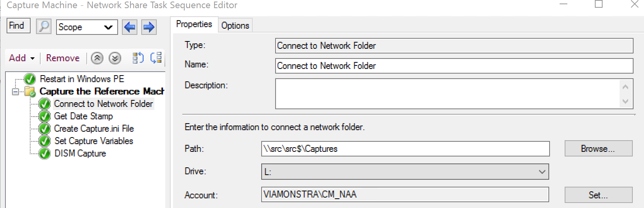Move step down with double-chevron down icon
644x208 pixels.
(x=115, y=58)
